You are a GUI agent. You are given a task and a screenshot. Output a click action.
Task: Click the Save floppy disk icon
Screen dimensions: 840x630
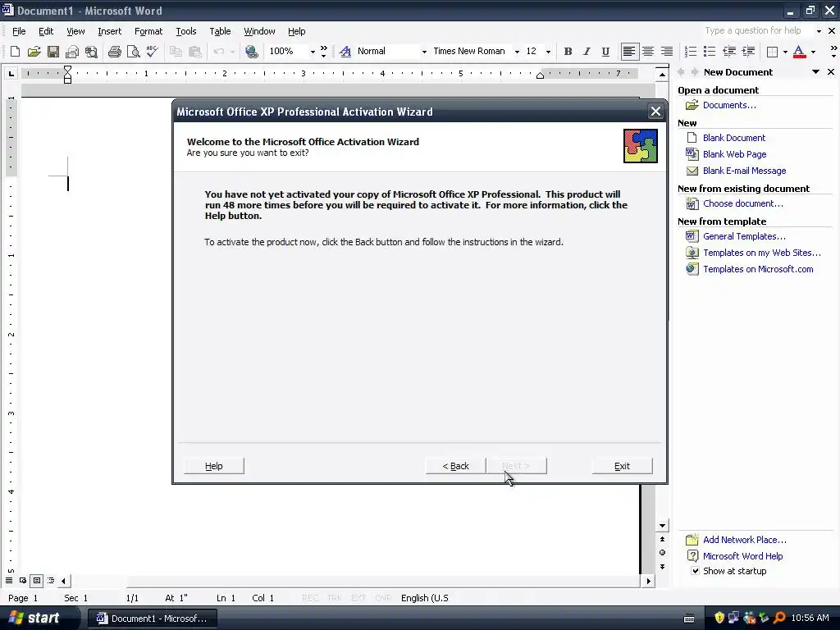(x=53, y=52)
